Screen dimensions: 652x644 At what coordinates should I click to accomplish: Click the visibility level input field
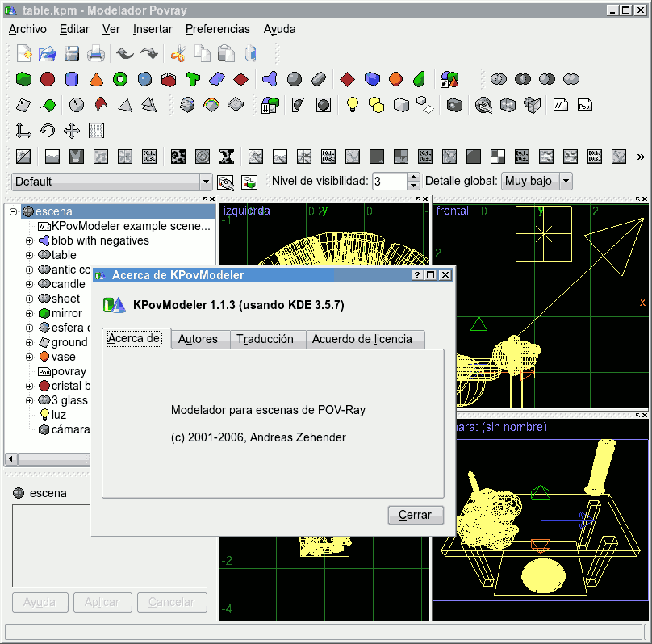point(390,182)
